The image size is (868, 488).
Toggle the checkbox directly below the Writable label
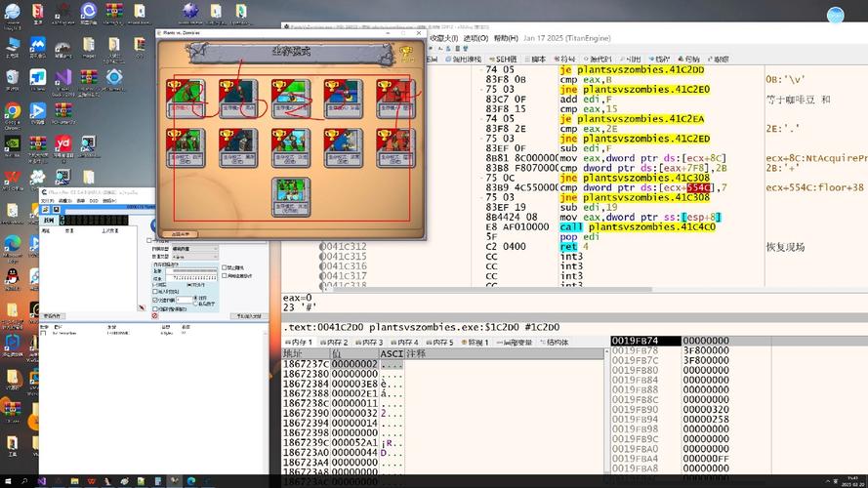pos(155,291)
